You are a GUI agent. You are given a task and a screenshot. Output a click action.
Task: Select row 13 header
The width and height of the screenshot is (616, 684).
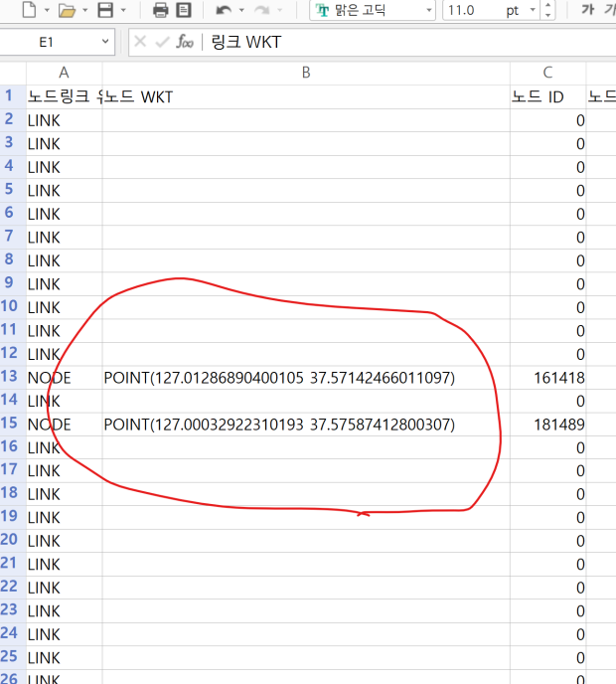tap(12, 377)
